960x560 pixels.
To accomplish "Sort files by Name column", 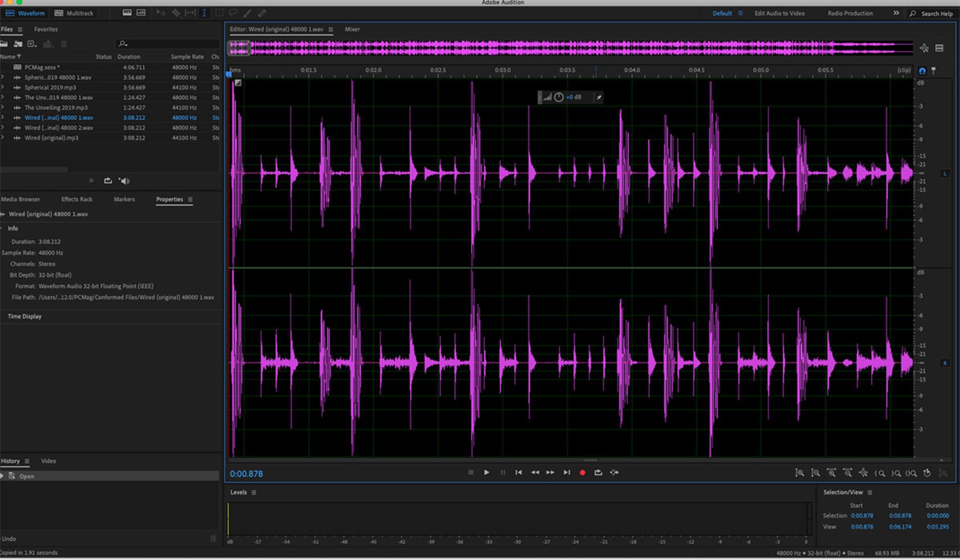I will pyautogui.click(x=10, y=57).
